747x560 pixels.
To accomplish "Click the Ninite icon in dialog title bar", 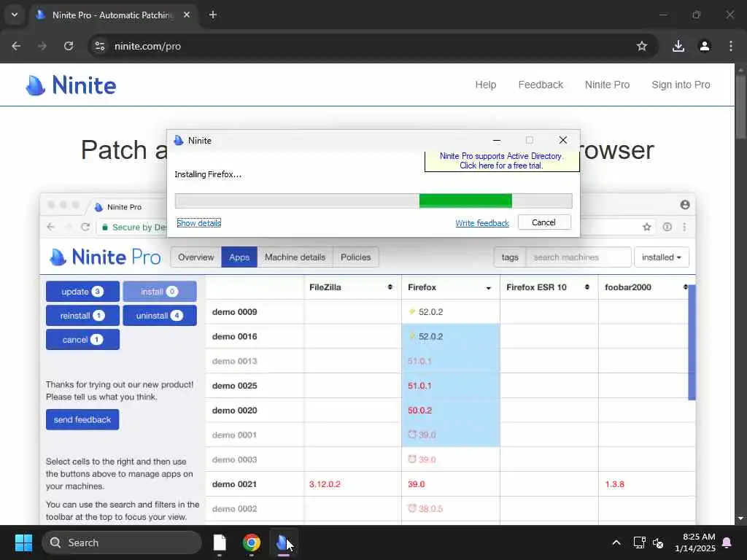I will coord(179,141).
